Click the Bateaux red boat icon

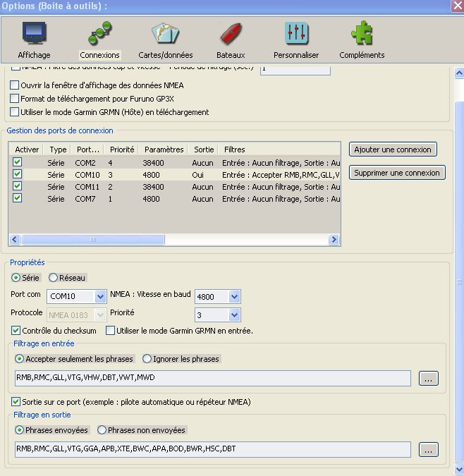pos(231,34)
